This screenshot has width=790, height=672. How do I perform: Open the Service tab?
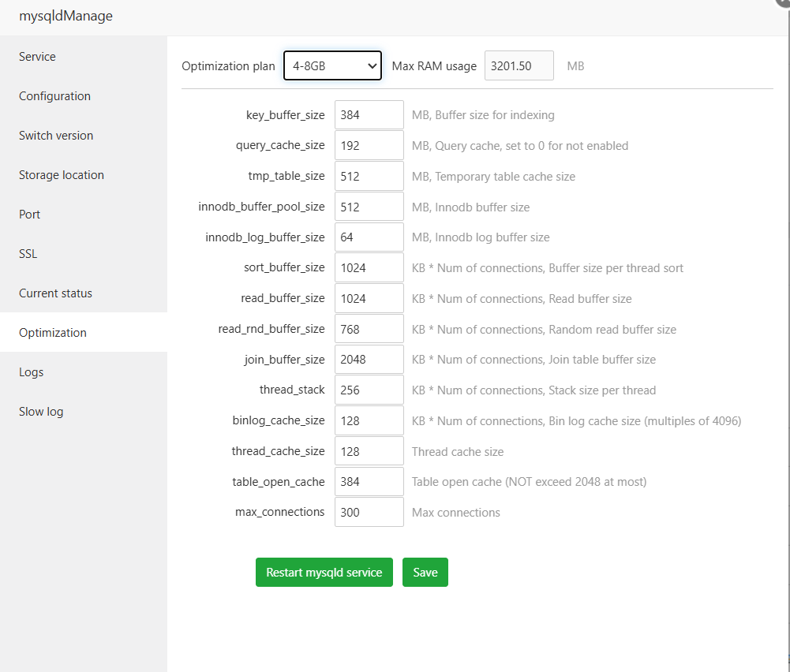pos(37,57)
